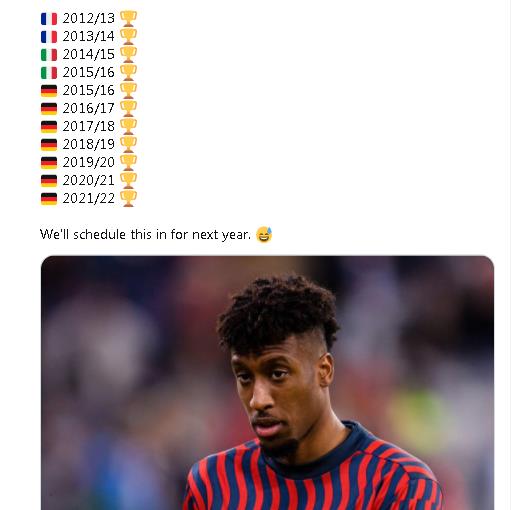The width and height of the screenshot is (518, 510).
Task: Click the 2018/19 season line
Action: (89, 144)
